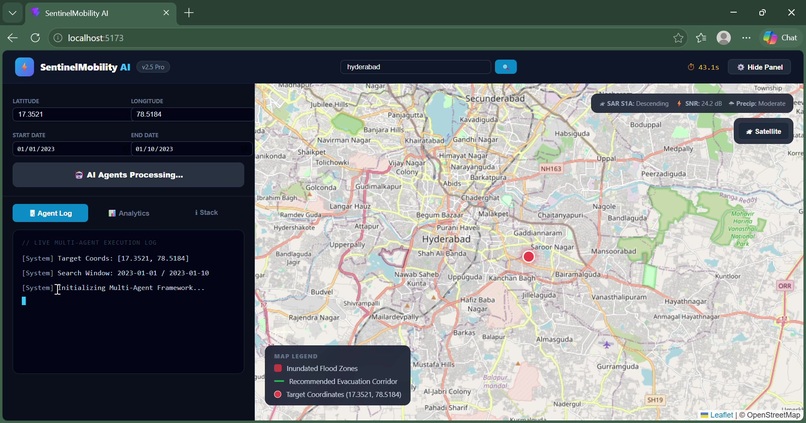806x423 pixels.
Task: Click the Golconda map label
Action: click(321, 188)
